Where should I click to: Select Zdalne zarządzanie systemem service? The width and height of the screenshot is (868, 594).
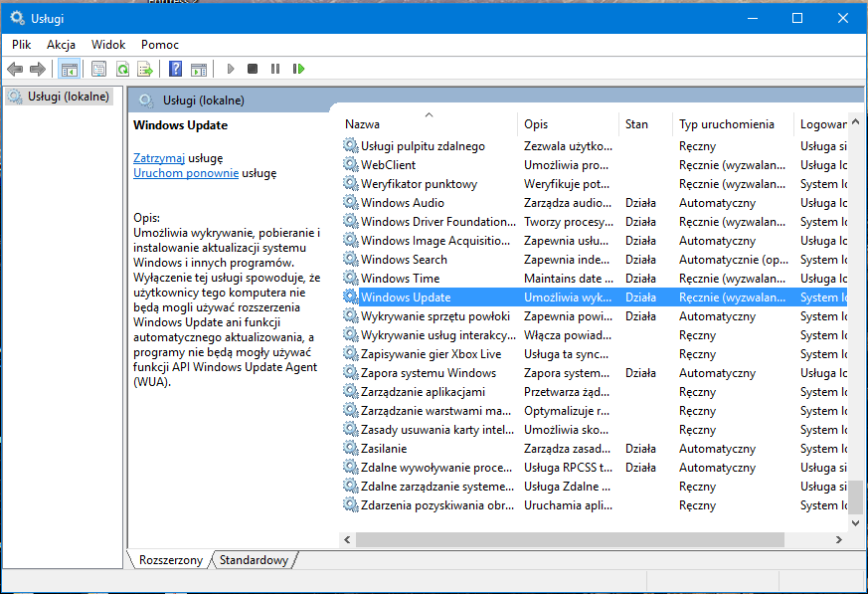595,486
